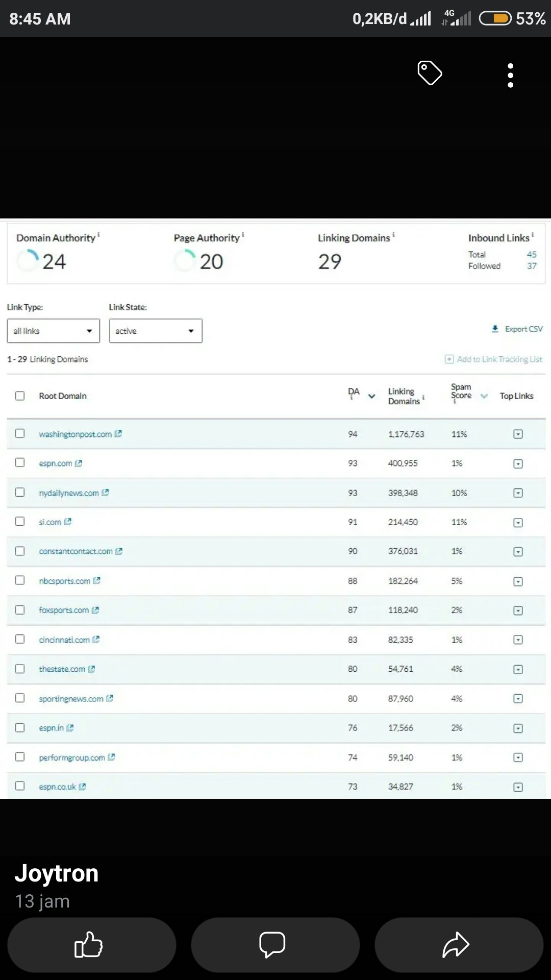This screenshot has height=980, width=551.
Task: Click the Domain Authority score 24
Action: tap(54, 262)
